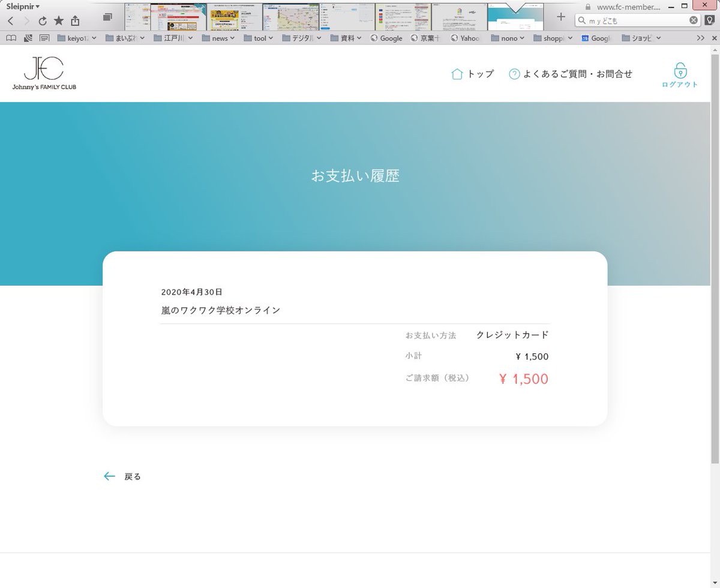Open the bookmarks book icon
The image size is (720, 588).
click(x=11, y=38)
